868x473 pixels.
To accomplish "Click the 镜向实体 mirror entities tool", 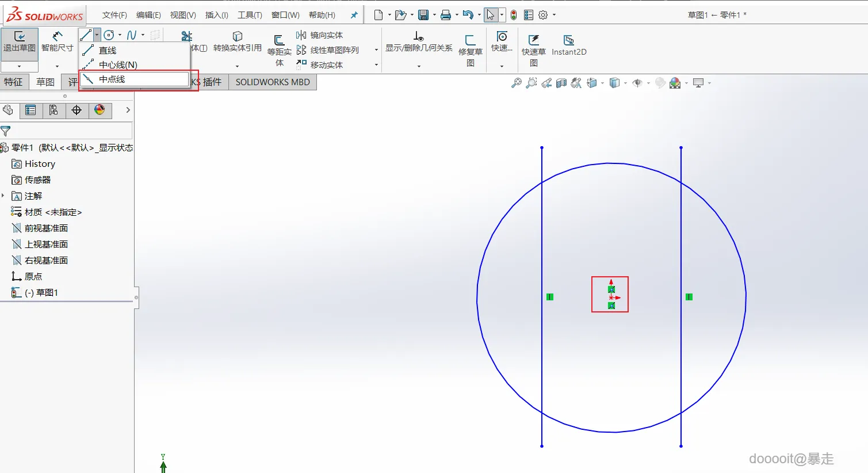I will pos(320,35).
